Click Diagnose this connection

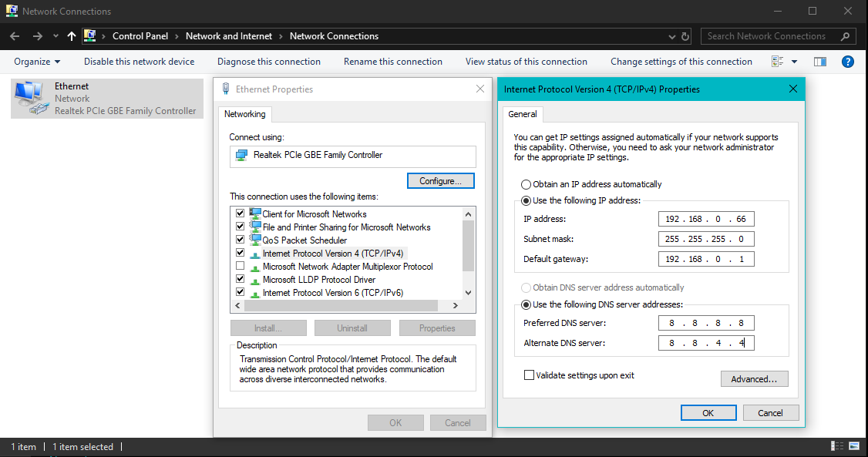coord(268,62)
